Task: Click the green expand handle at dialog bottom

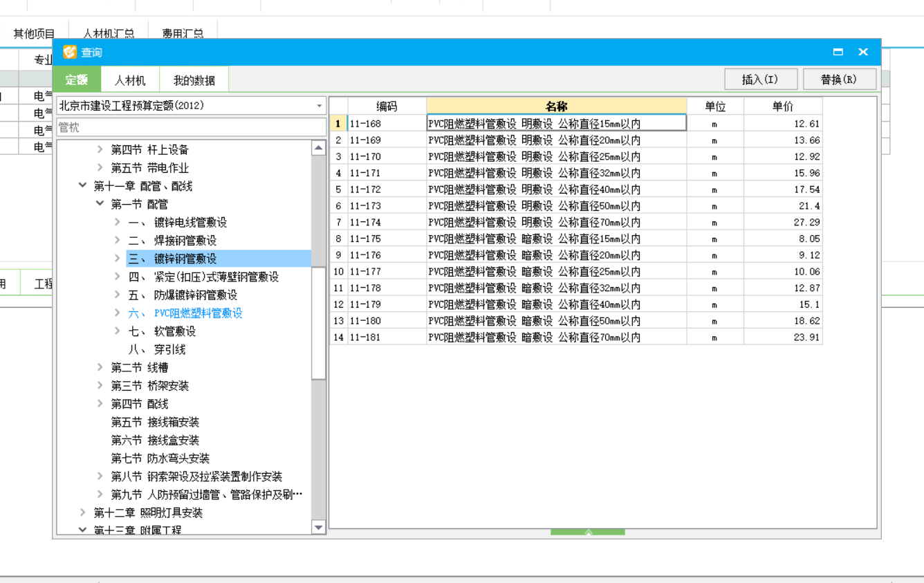Action: pyautogui.click(x=588, y=532)
